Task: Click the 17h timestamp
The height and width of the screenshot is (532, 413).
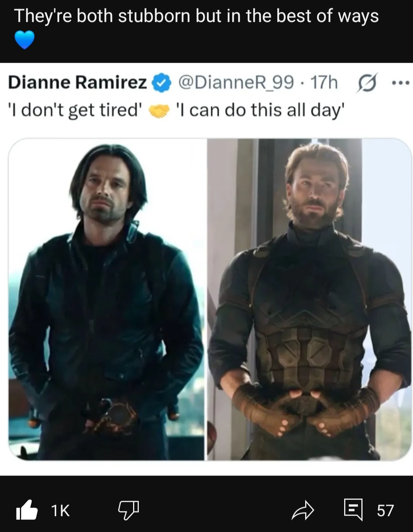Action: 324,82
